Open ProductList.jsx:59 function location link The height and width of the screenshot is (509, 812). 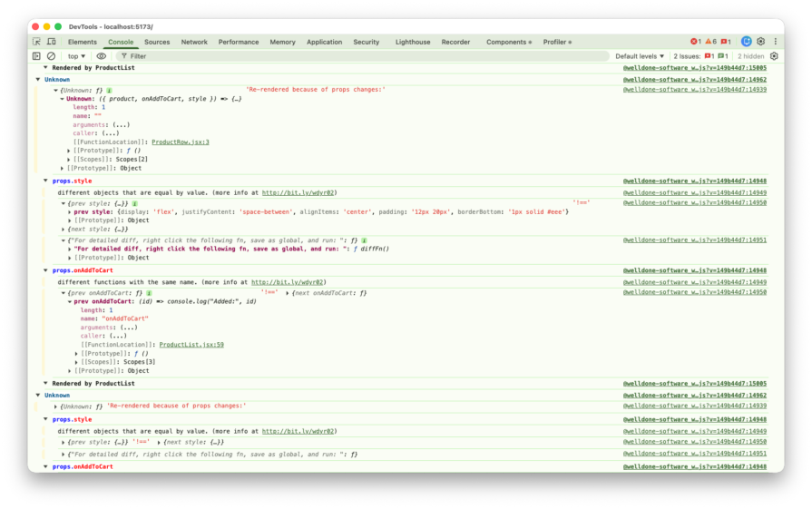click(x=191, y=345)
